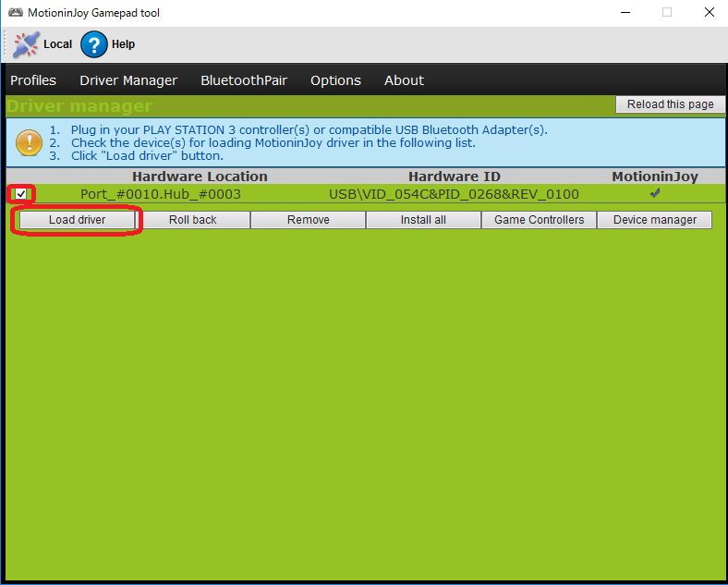Click the gamepad icon in the title bar
The image size is (728, 585).
pyautogui.click(x=16, y=13)
